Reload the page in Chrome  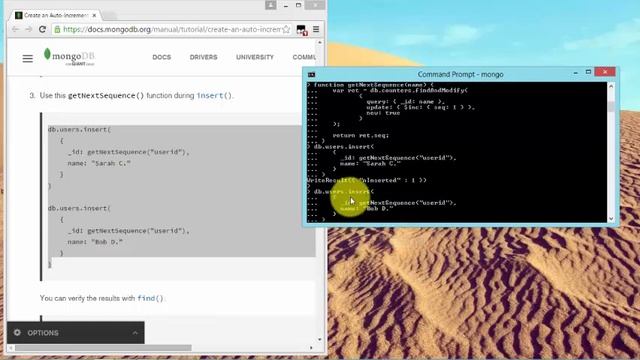[42, 29]
